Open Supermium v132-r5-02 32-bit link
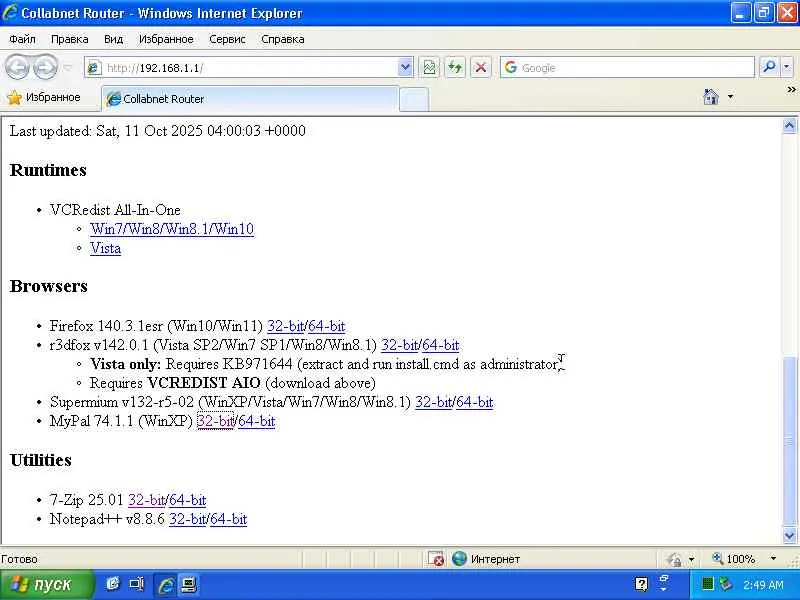The width and height of the screenshot is (800, 600). pyautogui.click(x=434, y=402)
